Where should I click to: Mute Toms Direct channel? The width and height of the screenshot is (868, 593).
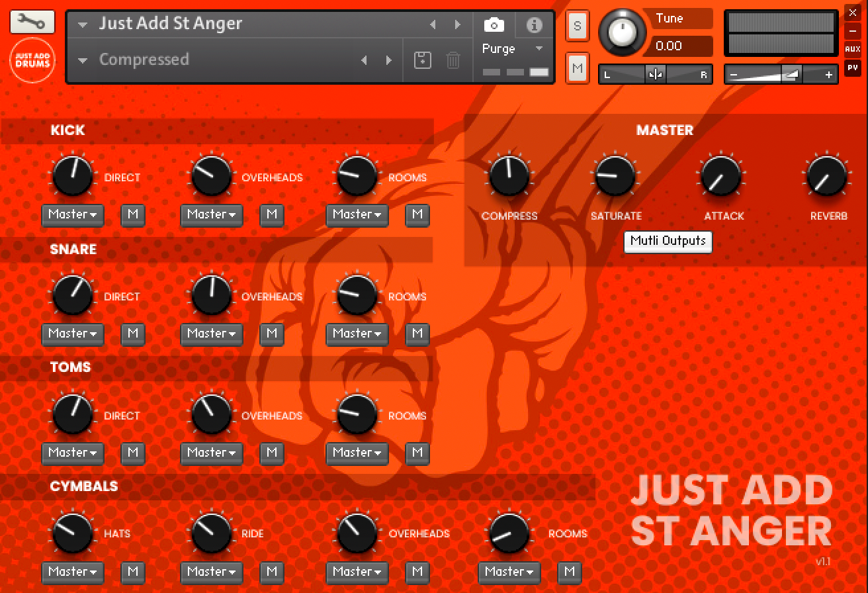[x=133, y=453]
